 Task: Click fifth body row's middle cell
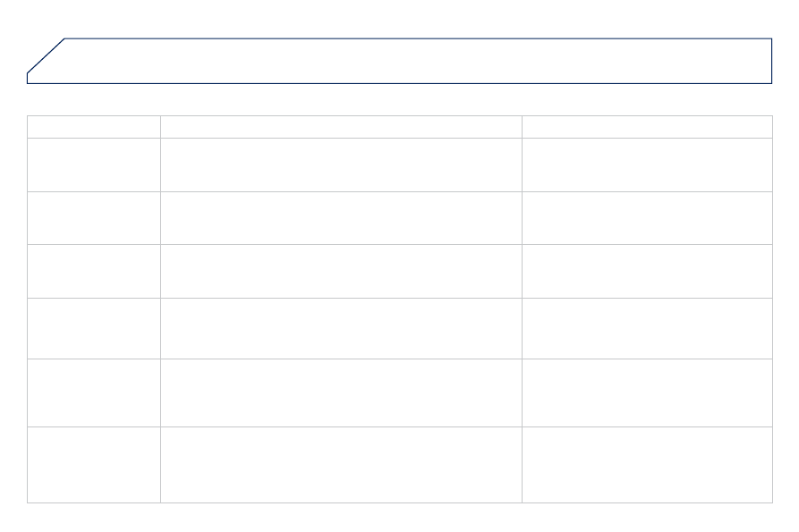[x=342, y=393]
